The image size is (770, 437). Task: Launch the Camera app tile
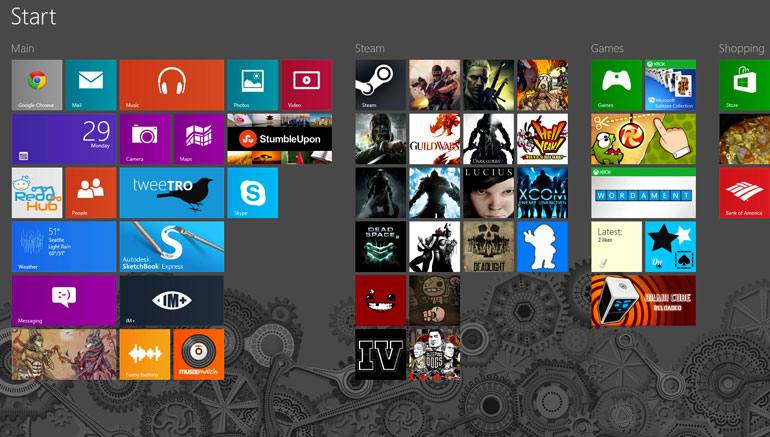tap(145, 139)
